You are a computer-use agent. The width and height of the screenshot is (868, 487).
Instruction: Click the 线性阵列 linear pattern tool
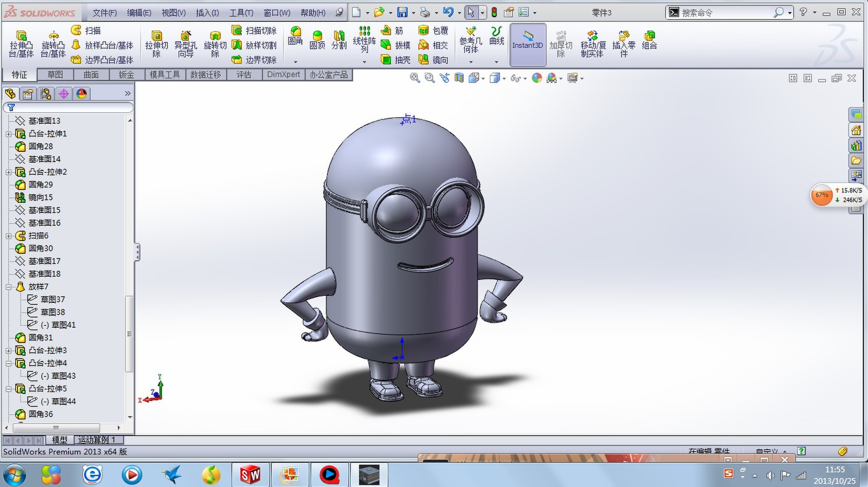364,40
